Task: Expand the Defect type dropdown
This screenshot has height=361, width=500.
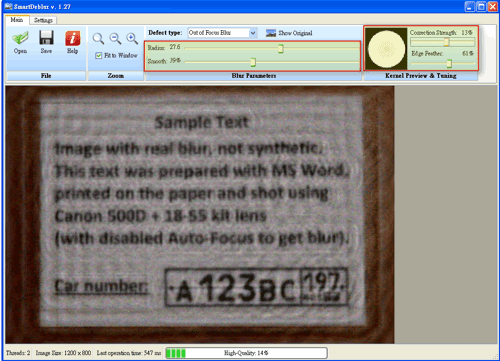Action: pos(253,33)
